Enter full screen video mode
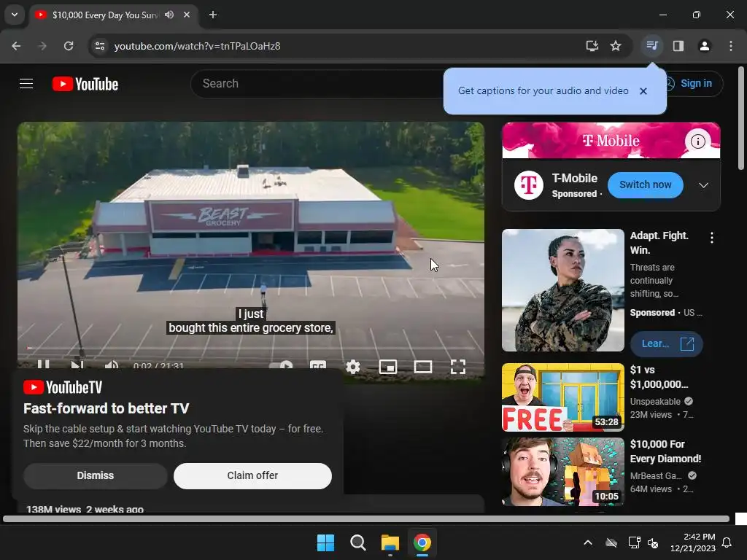This screenshot has width=747, height=560. (458, 366)
